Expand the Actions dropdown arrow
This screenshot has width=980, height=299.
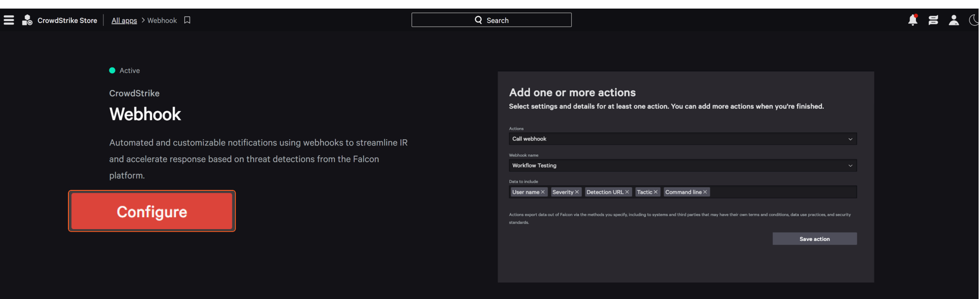coord(850,139)
